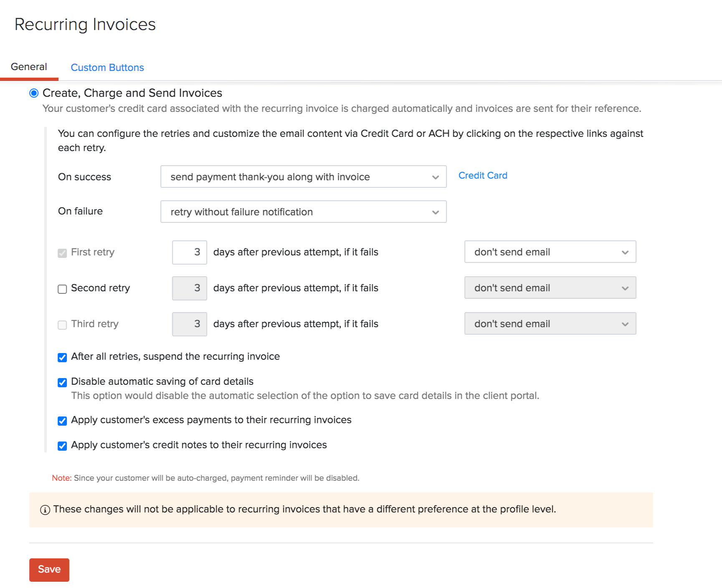Toggle the First retry checkbox
722x588 pixels.
[62, 253]
